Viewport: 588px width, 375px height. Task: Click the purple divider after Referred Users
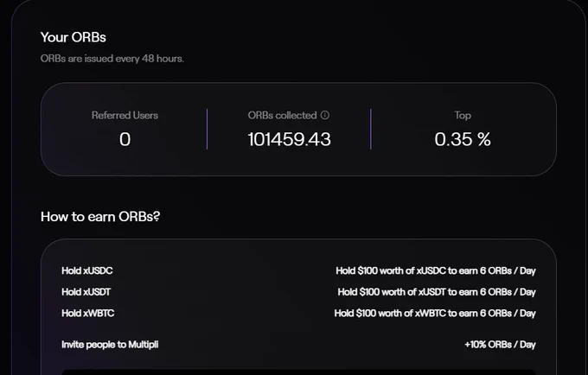[207, 129]
